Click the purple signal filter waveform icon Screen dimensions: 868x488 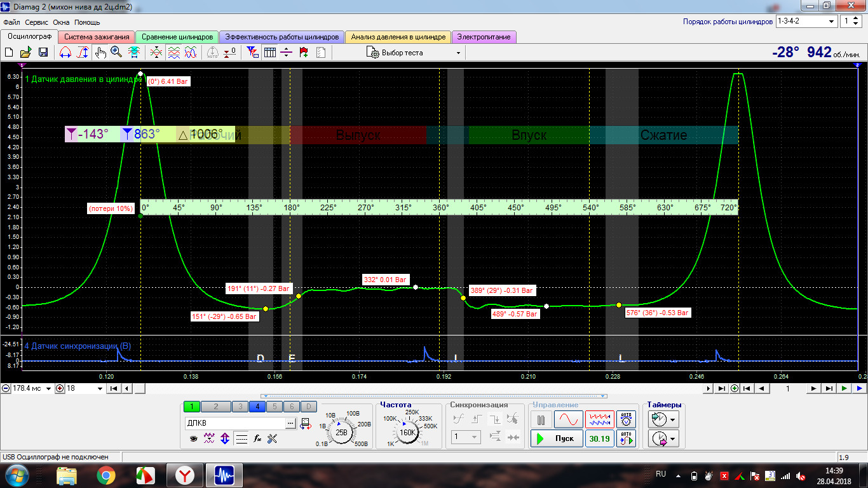coord(208,439)
